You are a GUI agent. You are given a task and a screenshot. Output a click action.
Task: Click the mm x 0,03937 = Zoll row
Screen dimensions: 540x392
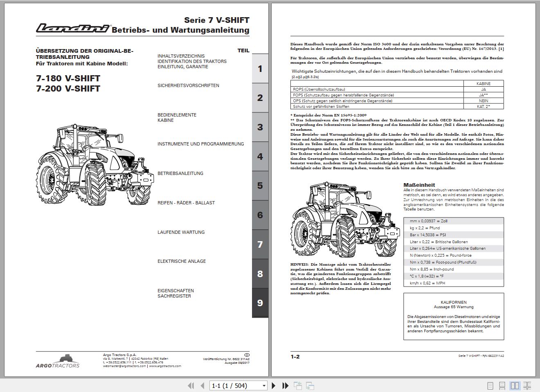pyautogui.click(x=454, y=221)
